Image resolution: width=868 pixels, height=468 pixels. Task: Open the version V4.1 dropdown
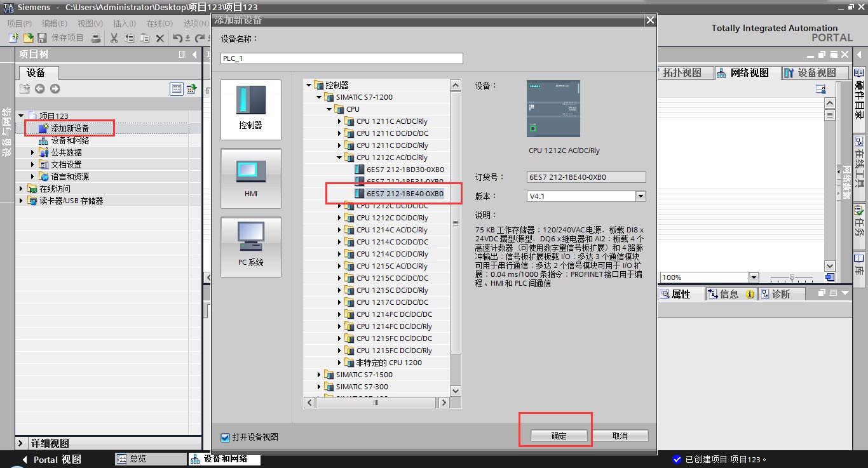coord(641,196)
